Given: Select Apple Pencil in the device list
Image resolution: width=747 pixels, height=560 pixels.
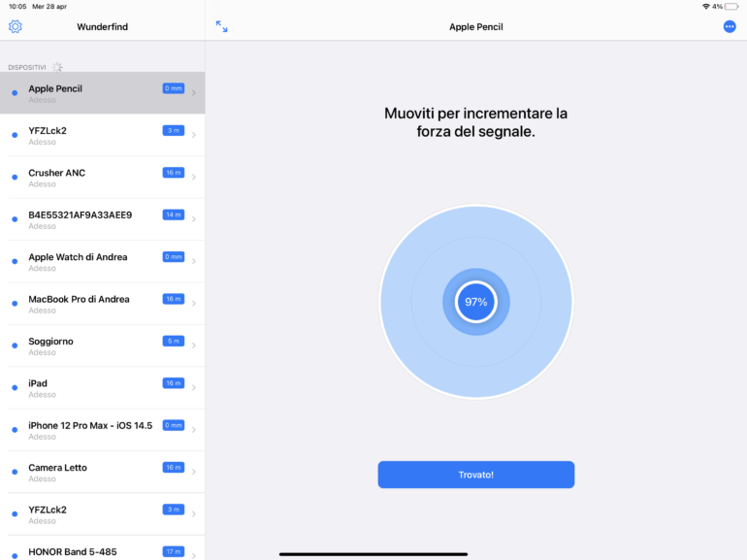Looking at the screenshot, I should tap(103, 93).
